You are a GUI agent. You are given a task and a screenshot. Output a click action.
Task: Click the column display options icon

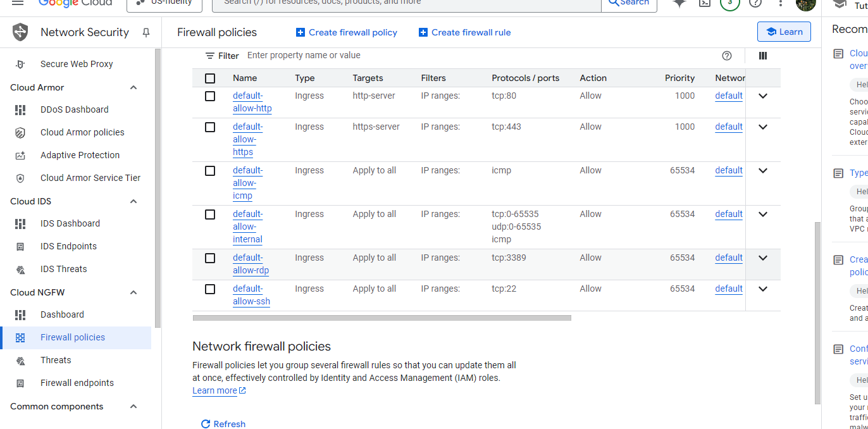(x=763, y=56)
